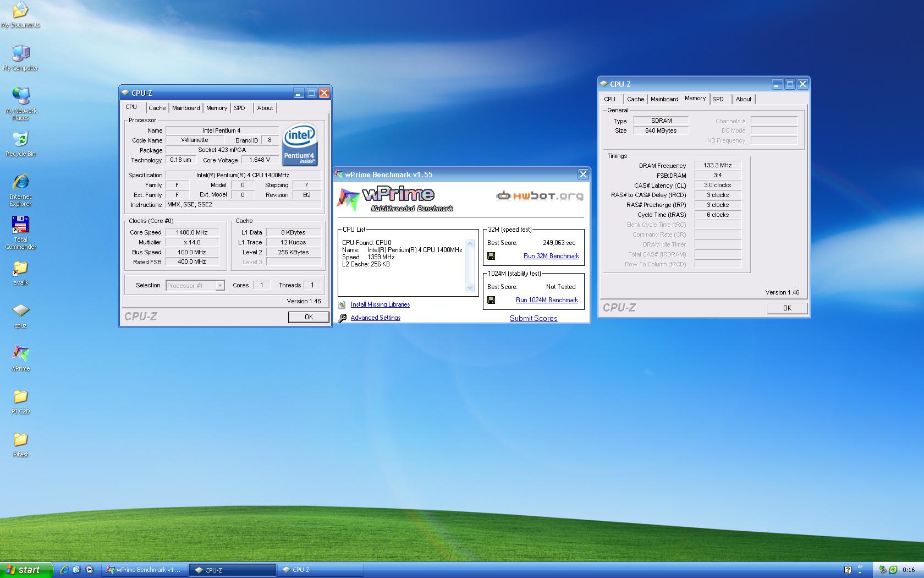The width and height of the screenshot is (924, 578).
Task: Click the Code Name Willamette field
Action: [x=195, y=140]
